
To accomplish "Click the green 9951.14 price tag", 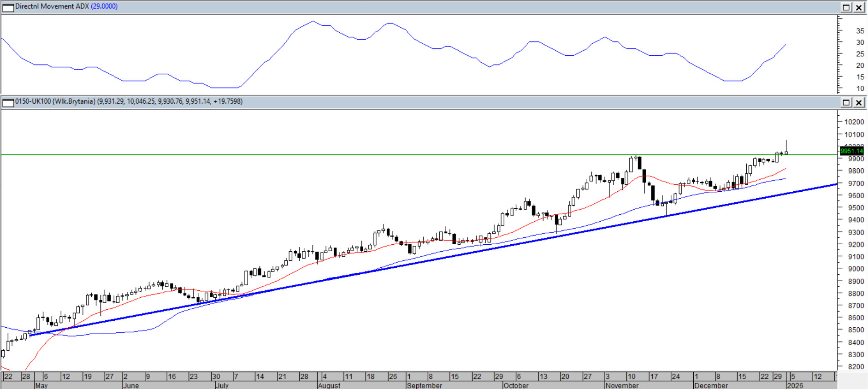I will click(x=851, y=151).
